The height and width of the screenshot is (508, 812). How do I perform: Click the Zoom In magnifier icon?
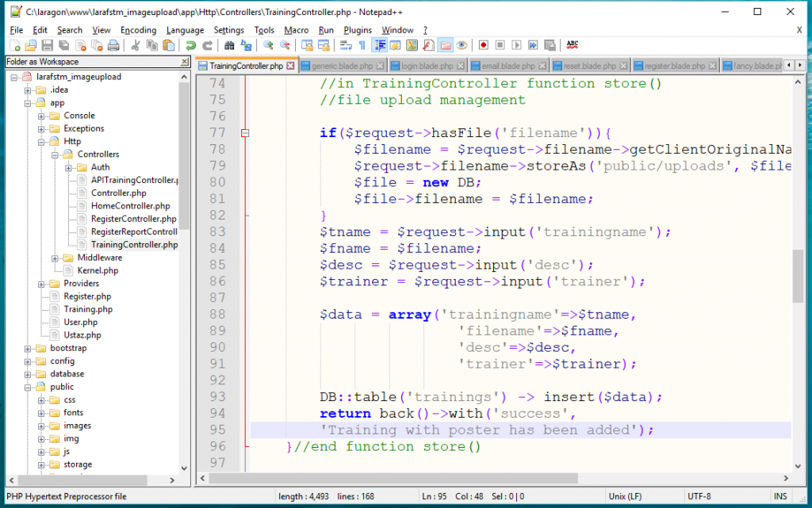pyautogui.click(x=268, y=45)
